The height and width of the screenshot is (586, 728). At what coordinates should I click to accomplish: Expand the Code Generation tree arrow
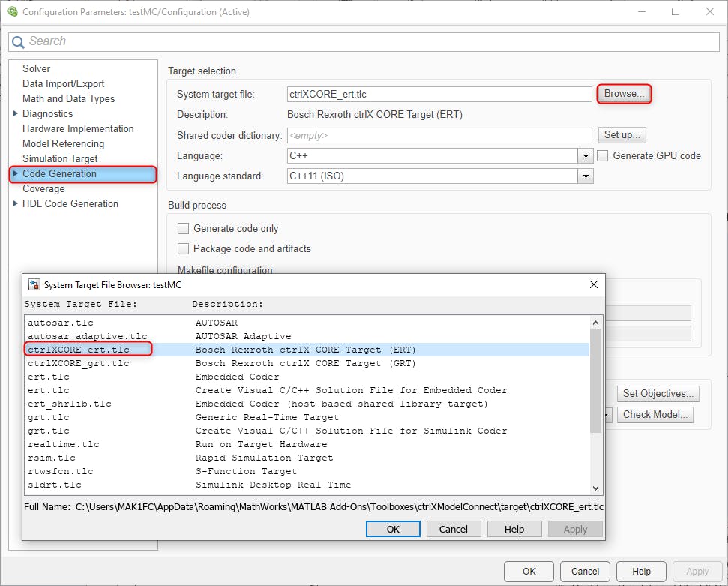(15, 173)
